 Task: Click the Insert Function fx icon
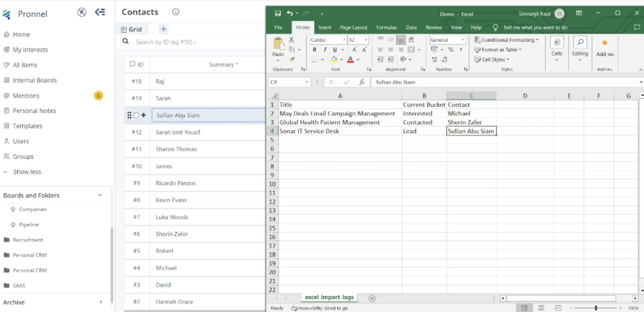pyautogui.click(x=362, y=82)
